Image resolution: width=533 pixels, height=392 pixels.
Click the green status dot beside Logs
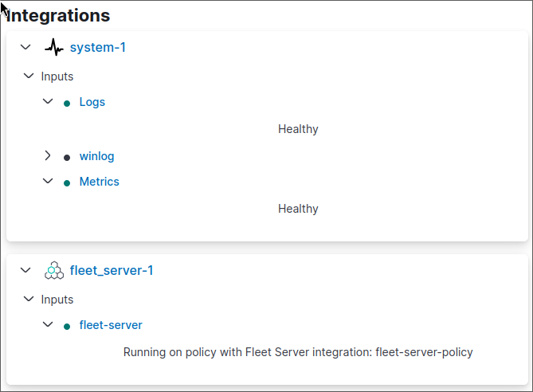pos(67,104)
